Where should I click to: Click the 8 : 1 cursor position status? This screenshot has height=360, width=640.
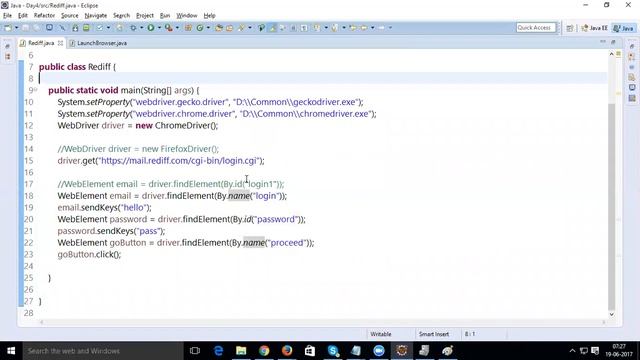pyautogui.click(x=470, y=334)
